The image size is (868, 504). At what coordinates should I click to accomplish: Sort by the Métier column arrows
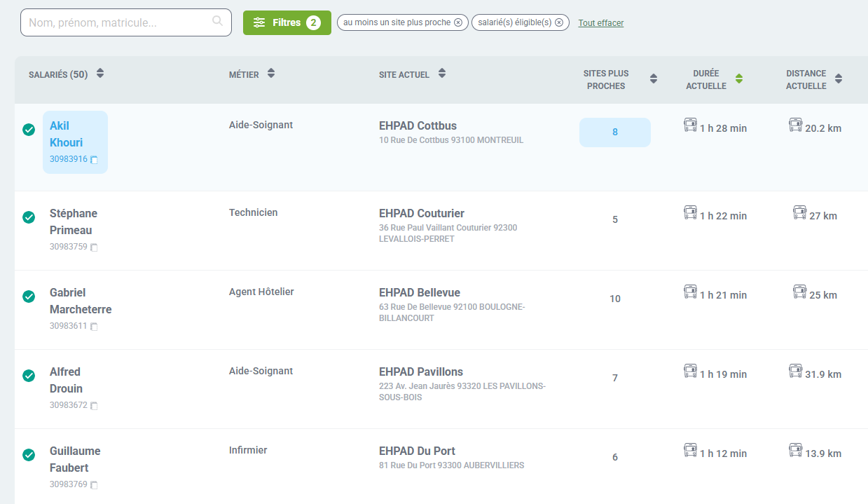coord(271,74)
